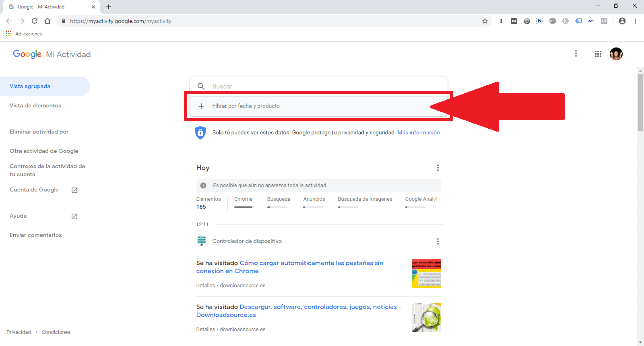Viewport: 644px width, 346px height.
Task: Open Chrome's three-dot settings menu
Action: [635, 21]
